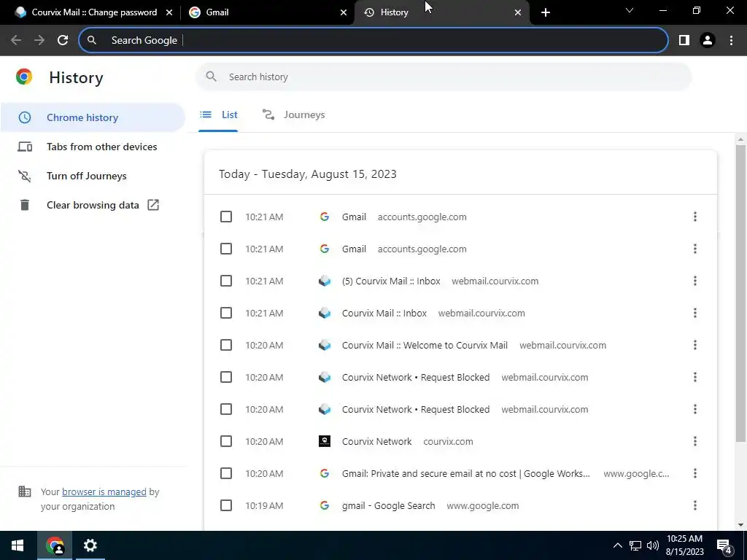The image size is (747, 560).
Task: Click the browser back arrow
Action: (x=16, y=40)
